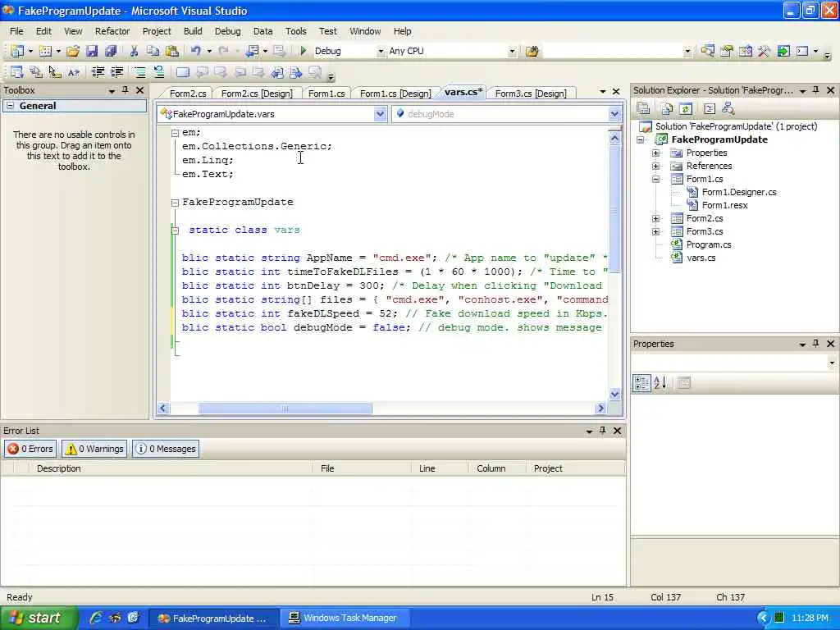Toggle the 0 Messages filter
Screen dimensions: 840x630
[166, 449]
